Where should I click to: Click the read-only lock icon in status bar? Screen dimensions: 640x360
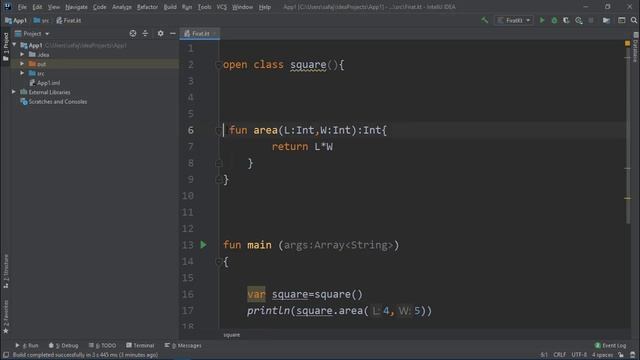[x=621, y=355]
